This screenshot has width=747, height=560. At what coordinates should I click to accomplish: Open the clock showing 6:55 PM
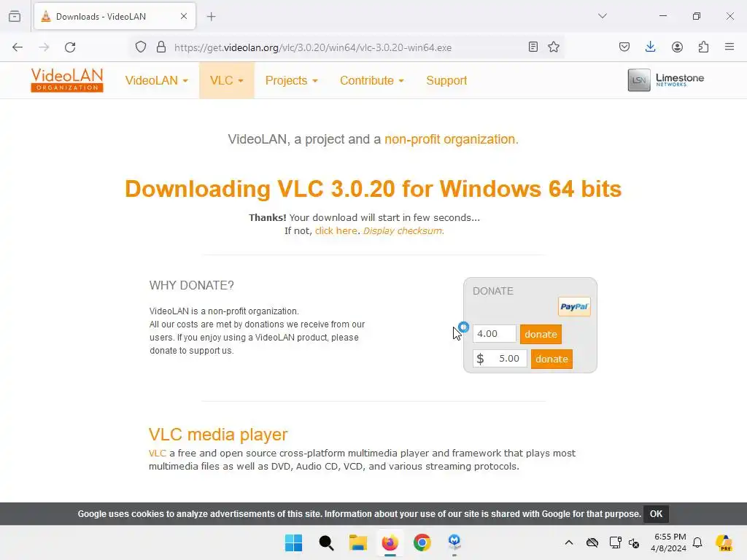pos(669,542)
